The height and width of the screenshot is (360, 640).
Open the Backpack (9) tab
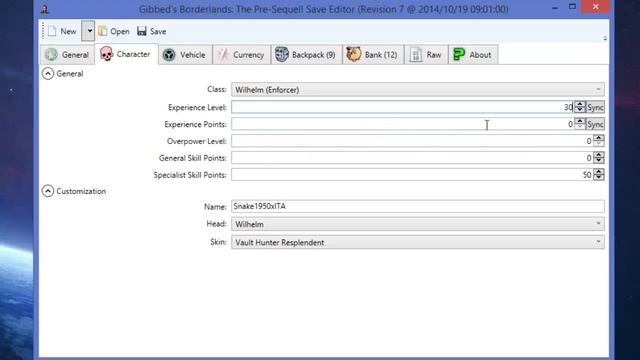(x=306, y=55)
